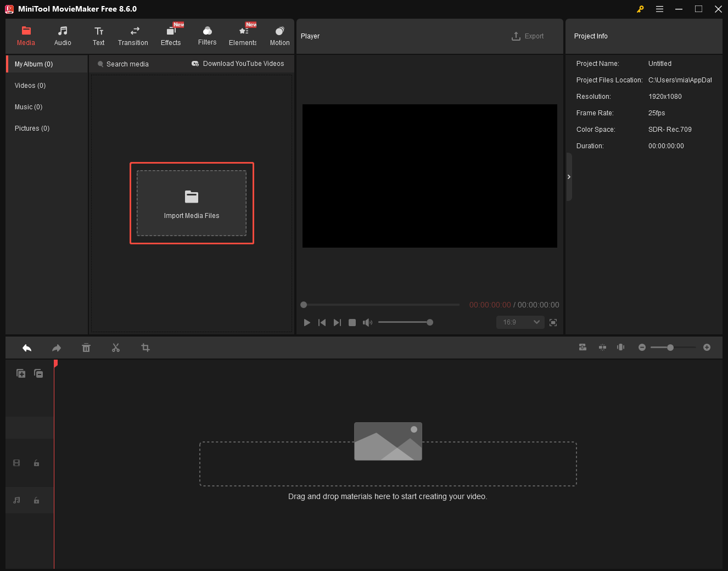
Task: Adjust the player volume slider
Action: (405, 322)
